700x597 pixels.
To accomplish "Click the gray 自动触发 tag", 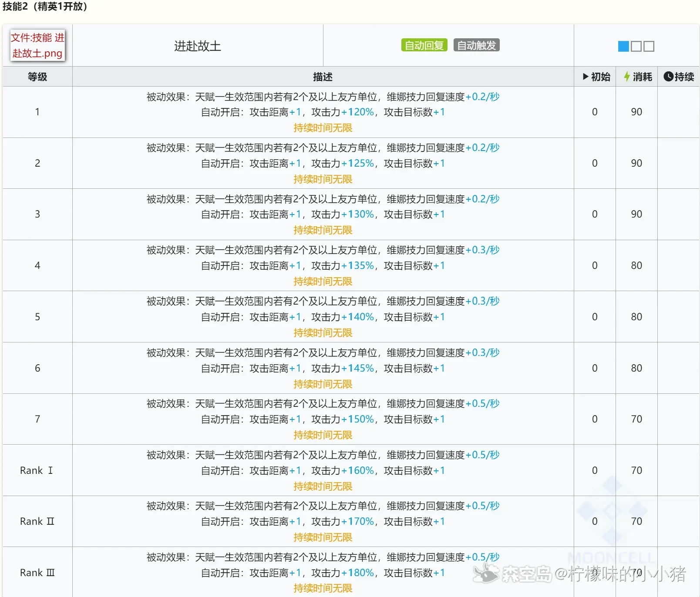I will [476, 45].
